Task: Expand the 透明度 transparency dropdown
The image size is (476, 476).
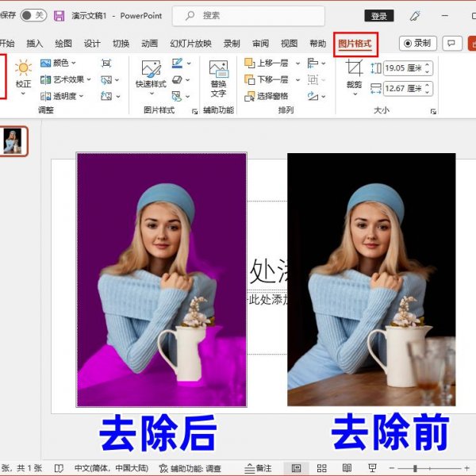Action: [x=68, y=96]
